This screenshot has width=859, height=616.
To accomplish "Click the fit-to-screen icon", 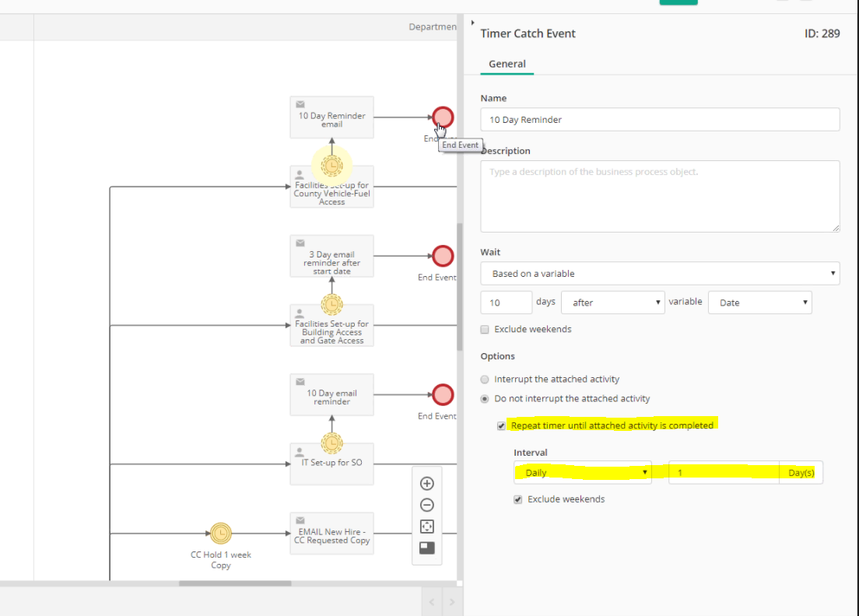I will (426, 526).
